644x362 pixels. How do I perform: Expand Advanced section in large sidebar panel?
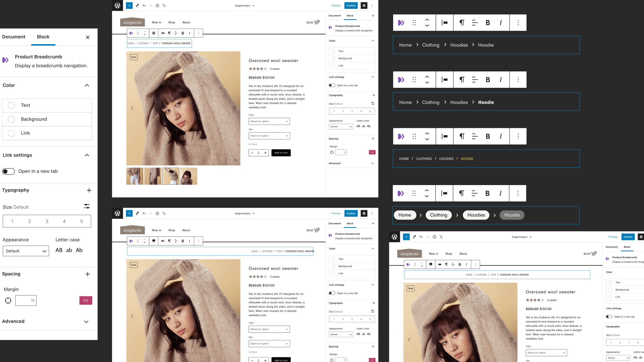(x=86, y=322)
